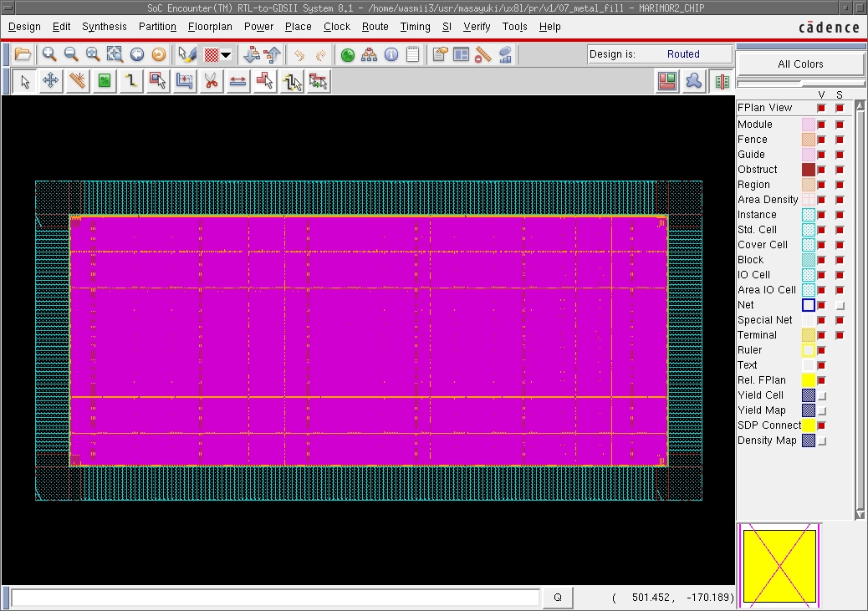This screenshot has width=868, height=611.
Task: Open the design summary info icon
Action: click(x=391, y=54)
